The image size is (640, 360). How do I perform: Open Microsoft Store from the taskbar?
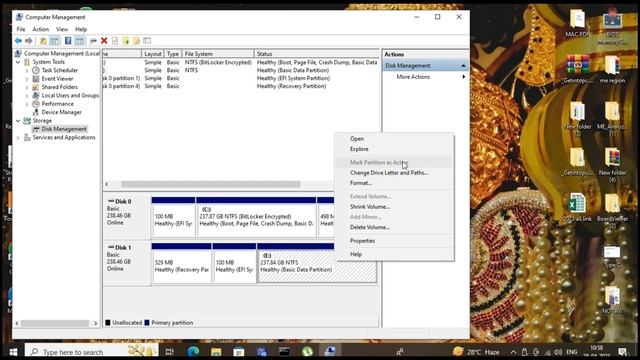point(239,351)
